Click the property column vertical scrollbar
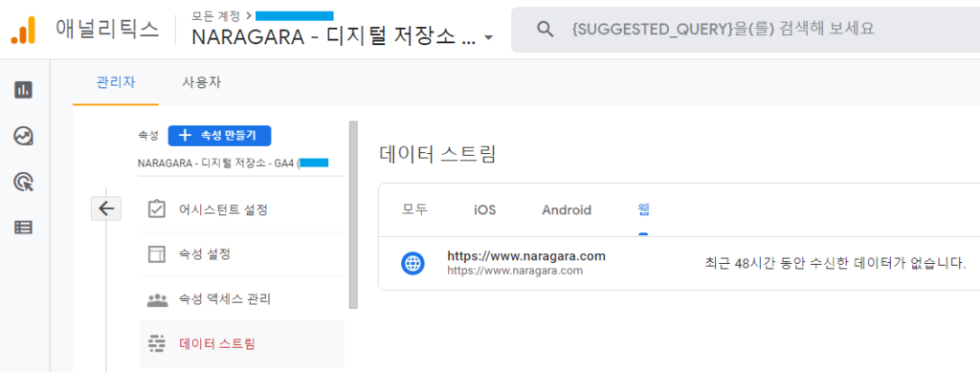 [354, 215]
